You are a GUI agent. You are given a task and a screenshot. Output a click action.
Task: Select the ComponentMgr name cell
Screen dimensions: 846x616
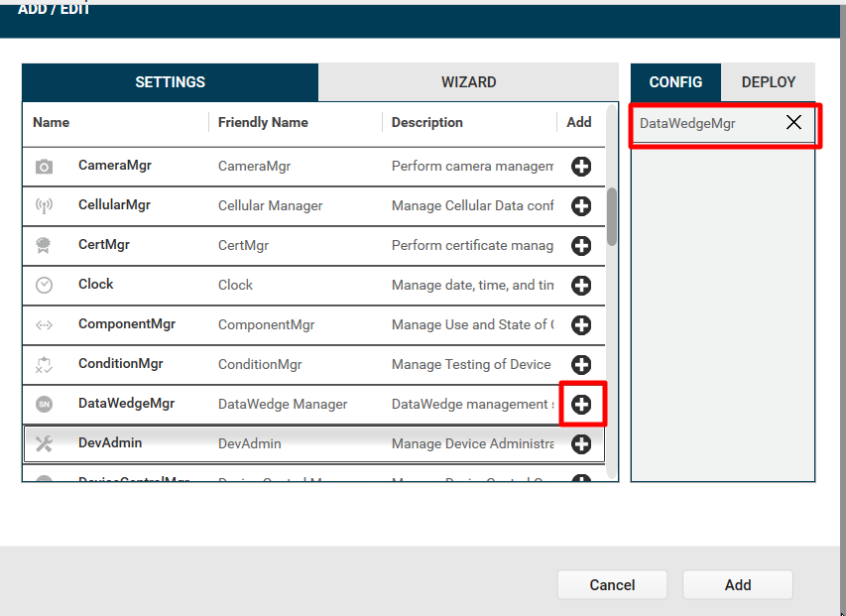[x=127, y=323]
